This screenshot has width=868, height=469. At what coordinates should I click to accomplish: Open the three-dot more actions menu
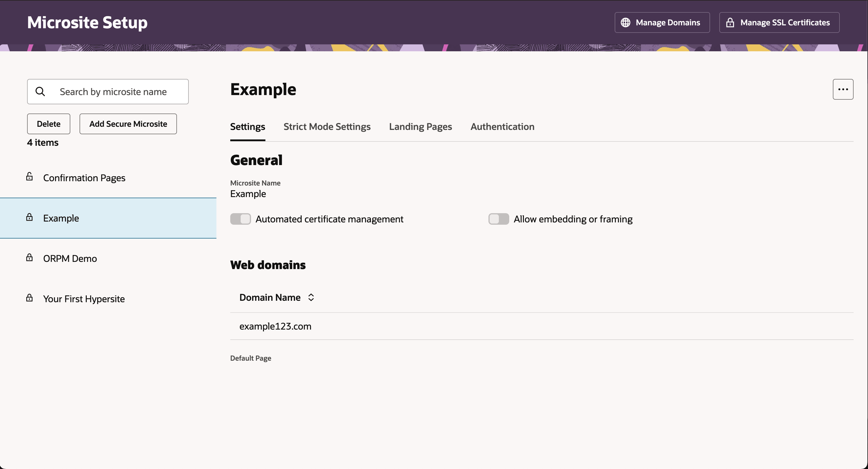[x=843, y=89]
